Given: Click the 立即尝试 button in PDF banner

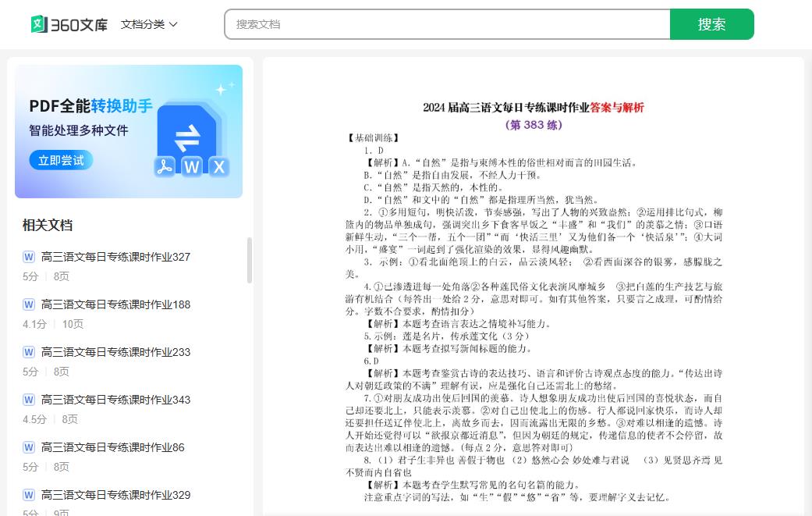Looking at the screenshot, I should coord(61,161).
